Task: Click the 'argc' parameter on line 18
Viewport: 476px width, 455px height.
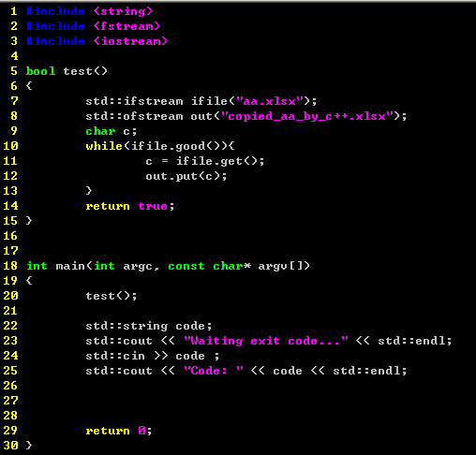Action: (x=138, y=267)
